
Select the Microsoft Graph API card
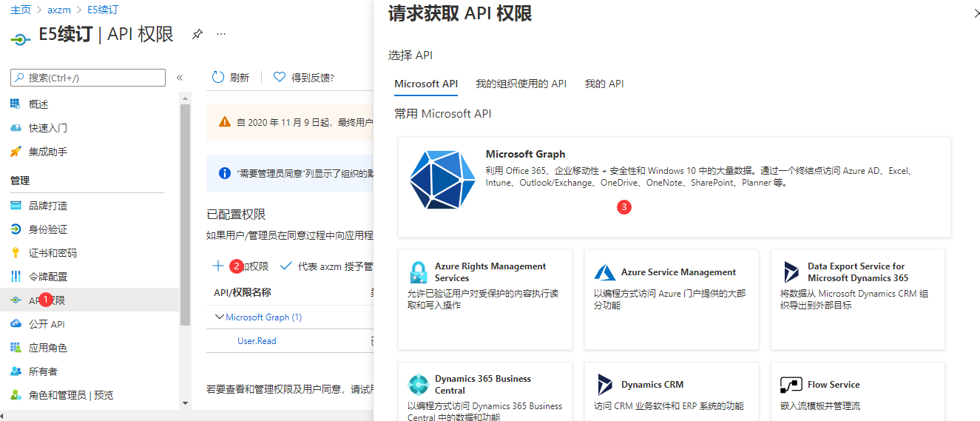tap(674, 187)
